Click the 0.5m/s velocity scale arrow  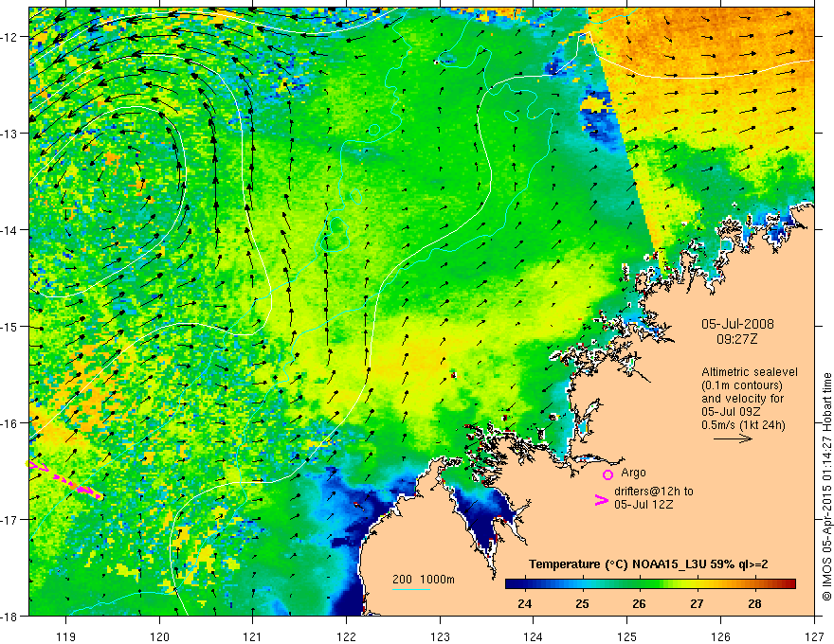click(733, 438)
